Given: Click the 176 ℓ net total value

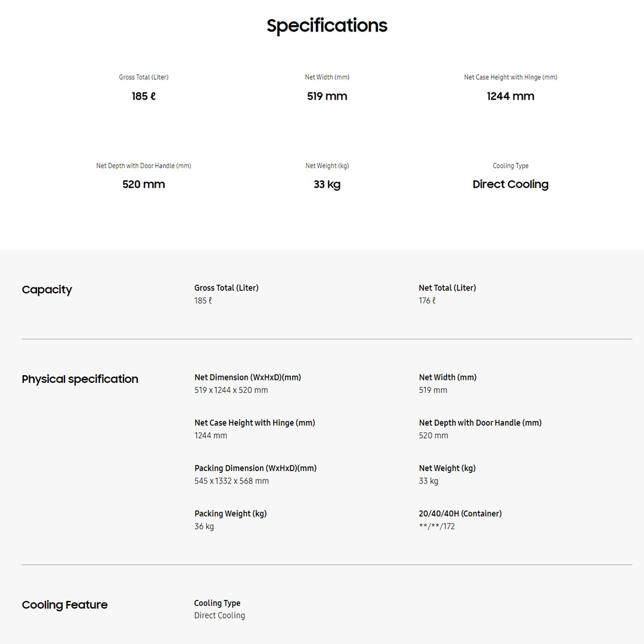Looking at the screenshot, I should click(x=427, y=301).
